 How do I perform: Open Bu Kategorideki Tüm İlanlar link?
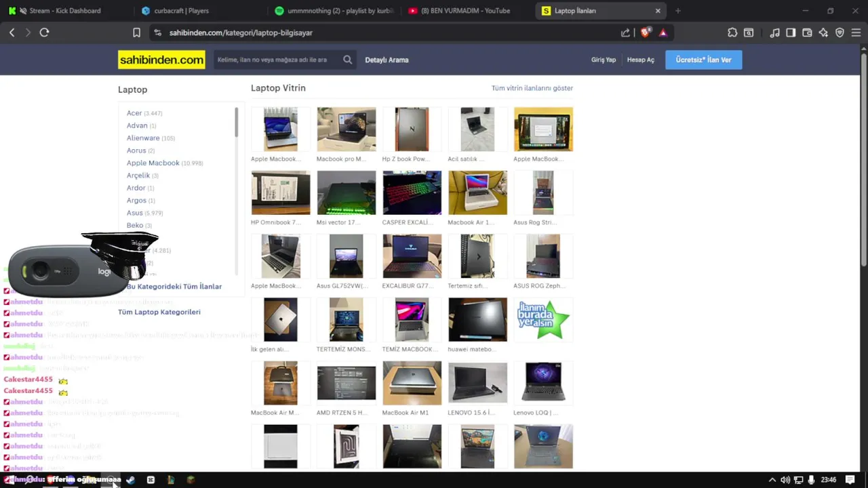pyautogui.click(x=174, y=286)
